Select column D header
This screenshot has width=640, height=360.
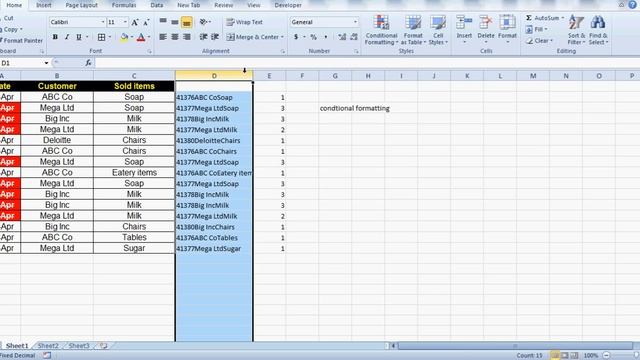(x=214, y=76)
